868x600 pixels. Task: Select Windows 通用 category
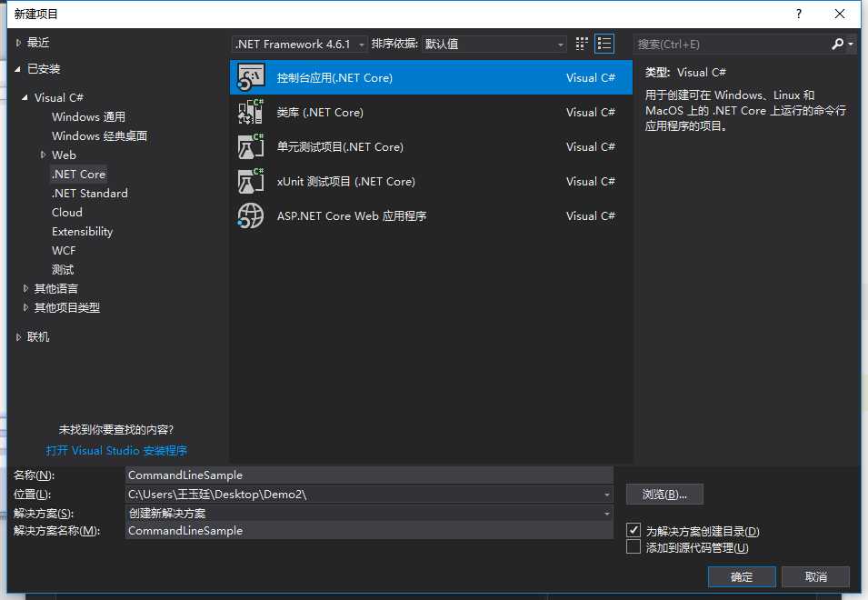click(88, 116)
